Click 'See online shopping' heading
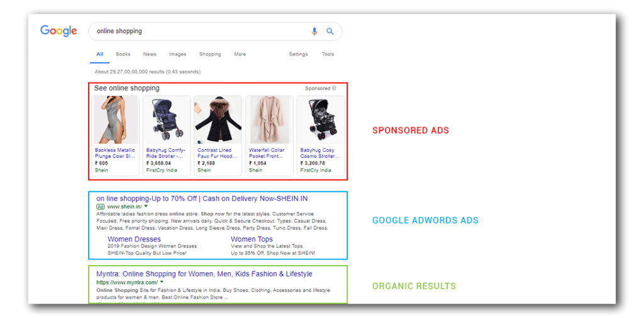 [x=127, y=88]
